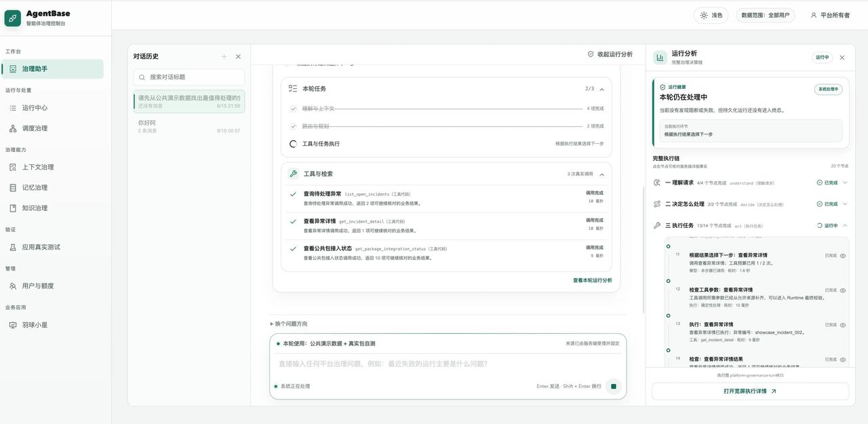Toggle the 路由与规划 completed check
The image size is (868, 424).
click(293, 126)
